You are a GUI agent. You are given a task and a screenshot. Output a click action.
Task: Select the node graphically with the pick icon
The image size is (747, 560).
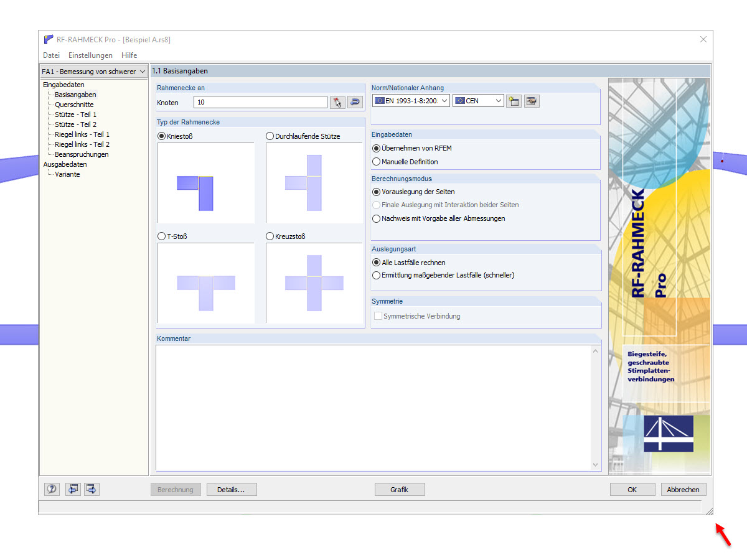tap(337, 101)
